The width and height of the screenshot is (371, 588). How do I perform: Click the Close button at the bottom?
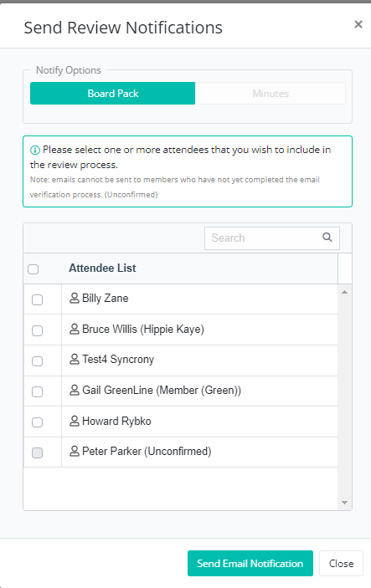pos(341,563)
